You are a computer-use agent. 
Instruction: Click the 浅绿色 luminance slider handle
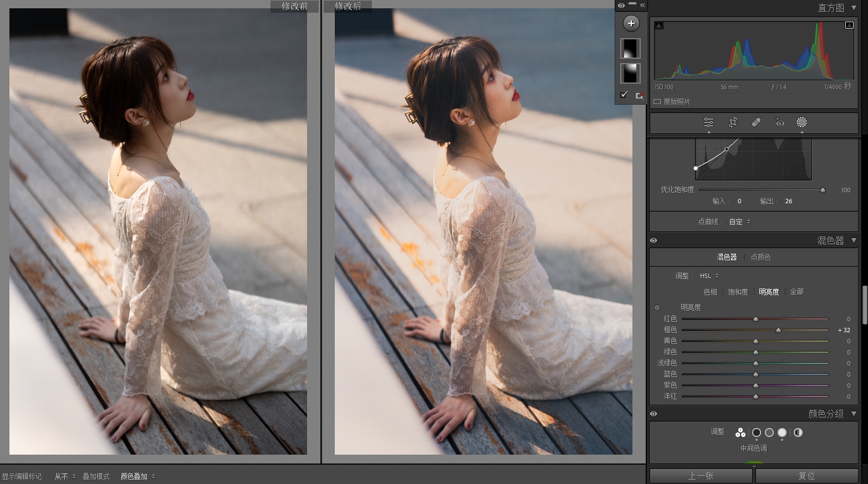pyautogui.click(x=755, y=363)
